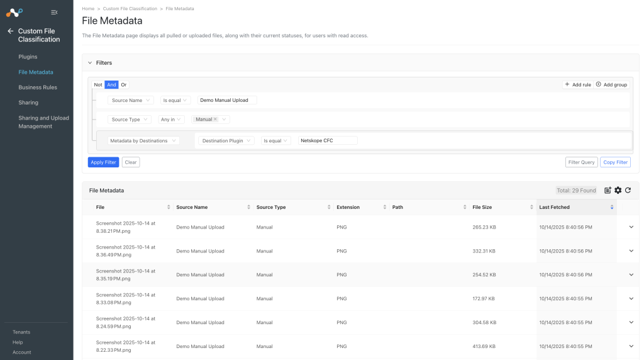This screenshot has height=360, width=644.
Task: Open Tenants in sidebar footer
Action: 21,332
